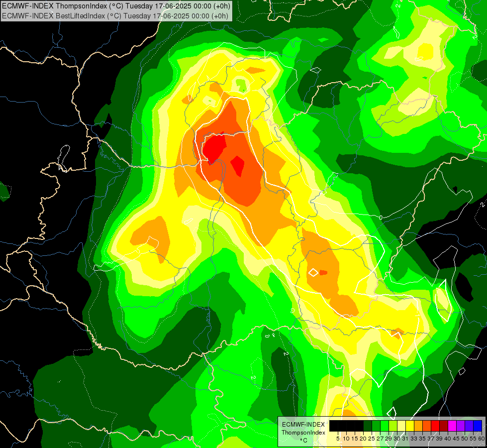Click the ThompsonIndex title line at top

116,6
